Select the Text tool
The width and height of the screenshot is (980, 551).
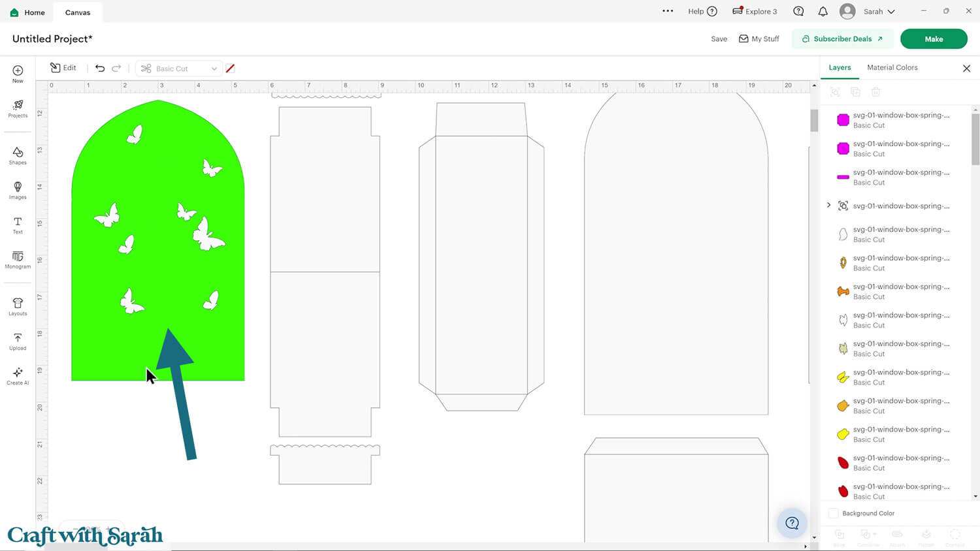[18, 225]
